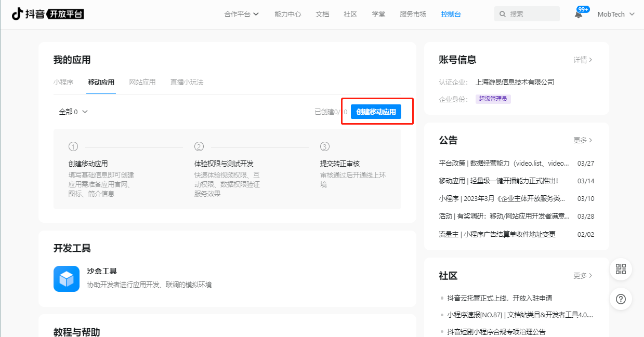Open announcement 活动 | 有奖调研
The width and height of the screenshot is (644, 337).
504,216
